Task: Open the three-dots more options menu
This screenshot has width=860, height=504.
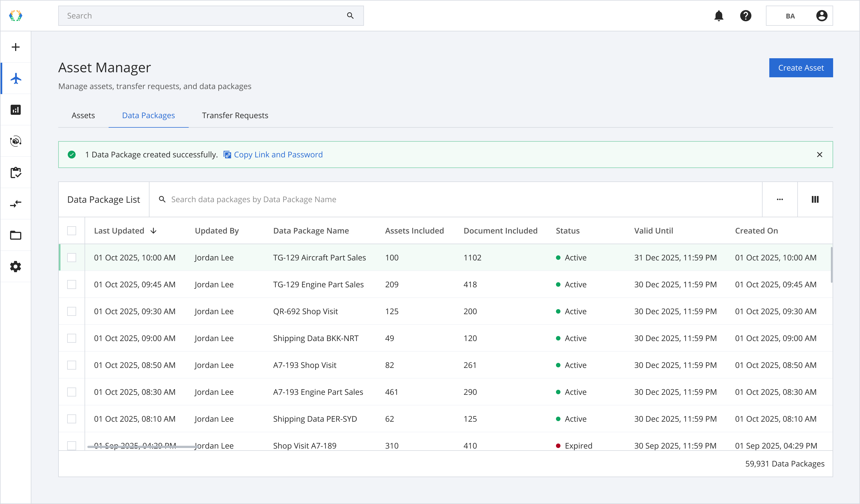Action: 780,199
